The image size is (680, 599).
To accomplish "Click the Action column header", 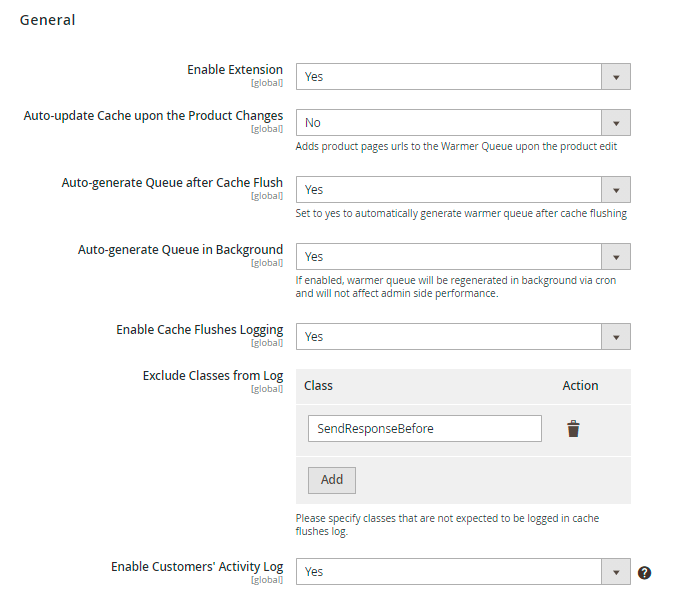I will tap(580, 386).
